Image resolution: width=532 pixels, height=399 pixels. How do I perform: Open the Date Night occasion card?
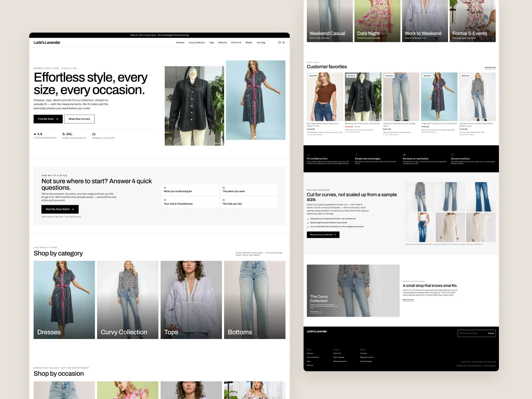point(377,21)
